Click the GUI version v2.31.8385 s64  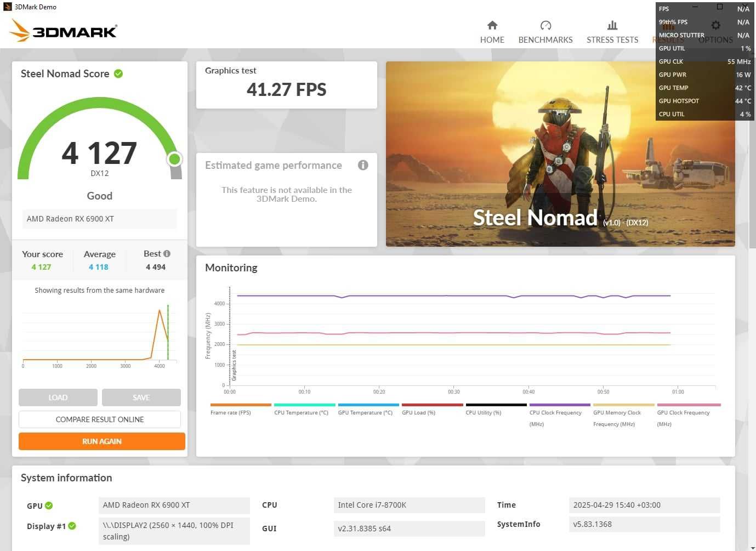[409, 529]
